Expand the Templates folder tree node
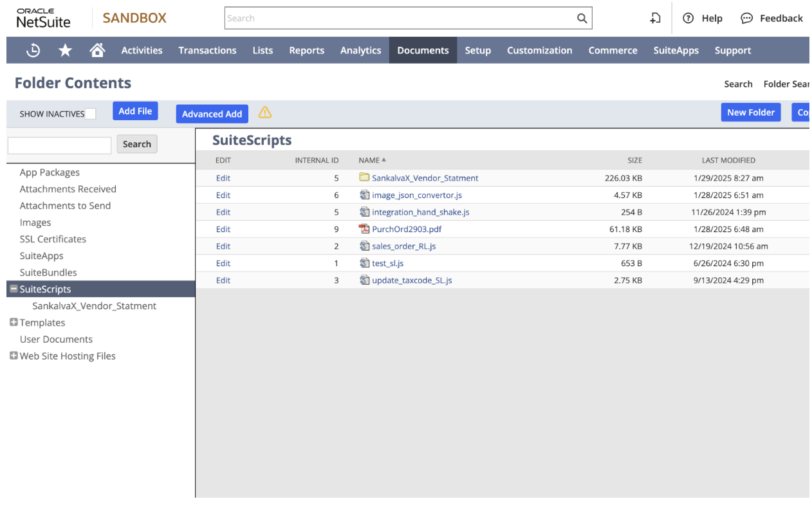 click(x=14, y=322)
